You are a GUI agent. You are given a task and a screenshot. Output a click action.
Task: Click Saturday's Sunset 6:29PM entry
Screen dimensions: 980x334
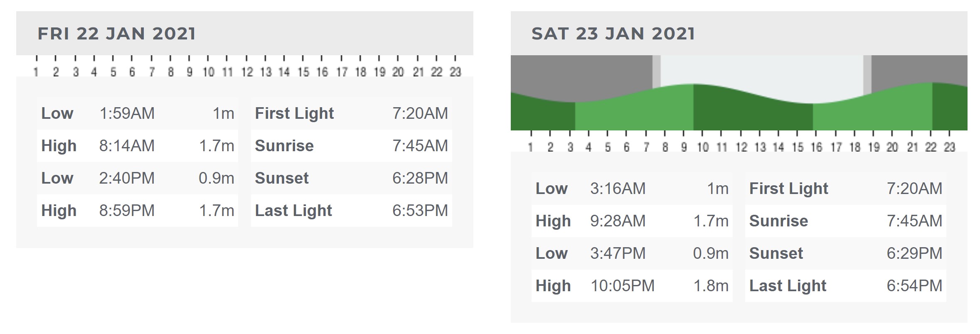point(846,253)
